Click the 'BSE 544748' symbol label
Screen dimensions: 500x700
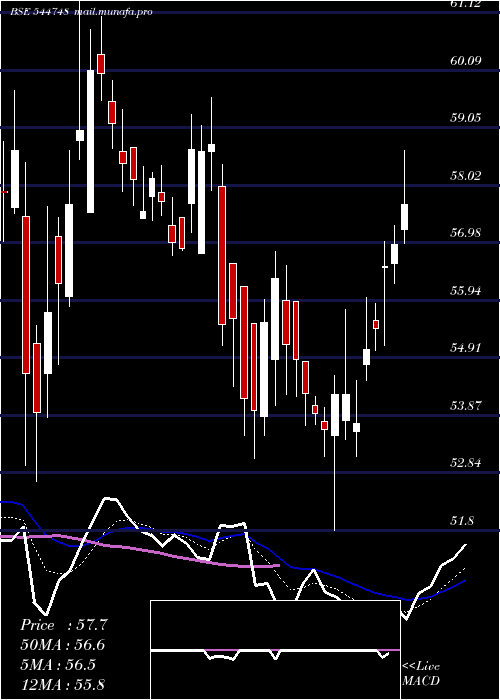(x=40, y=12)
